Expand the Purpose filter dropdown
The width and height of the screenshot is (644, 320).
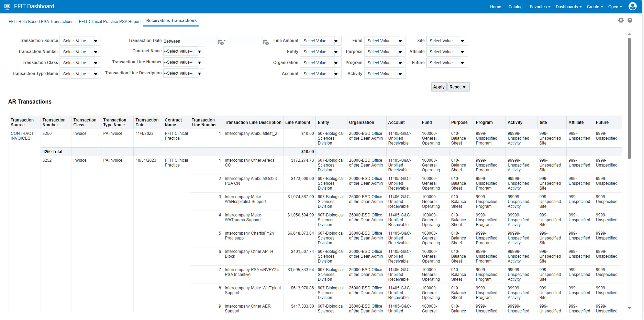pos(400,52)
